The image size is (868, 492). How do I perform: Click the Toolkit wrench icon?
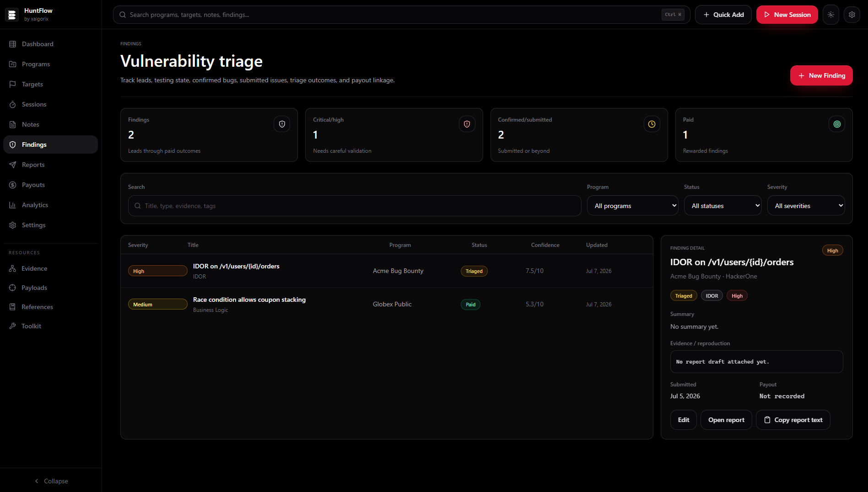12,326
